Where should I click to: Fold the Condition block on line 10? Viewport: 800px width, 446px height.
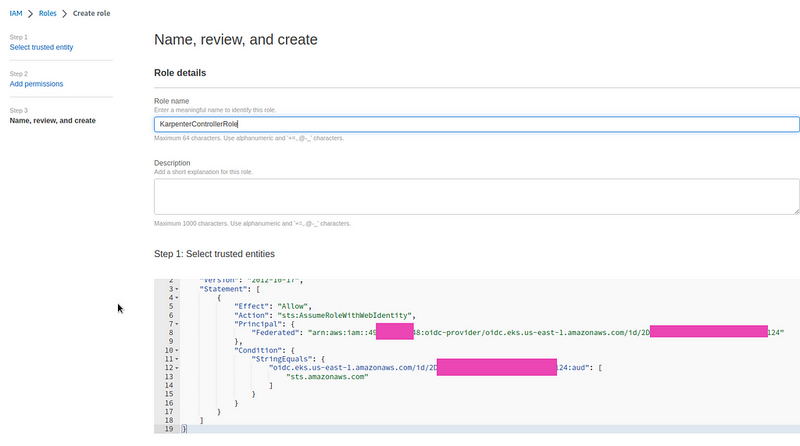pyautogui.click(x=176, y=350)
